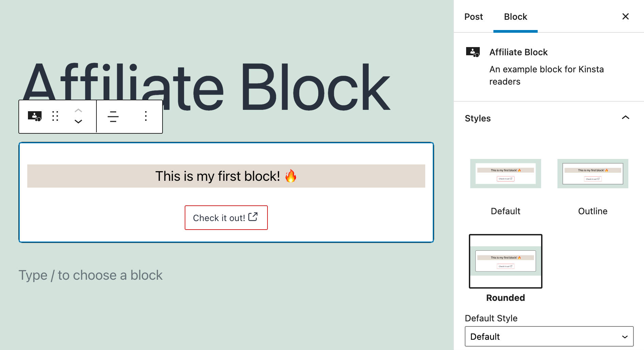This screenshot has height=350, width=644.
Task: Click the 'Check it out!' button
Action: 219,218
